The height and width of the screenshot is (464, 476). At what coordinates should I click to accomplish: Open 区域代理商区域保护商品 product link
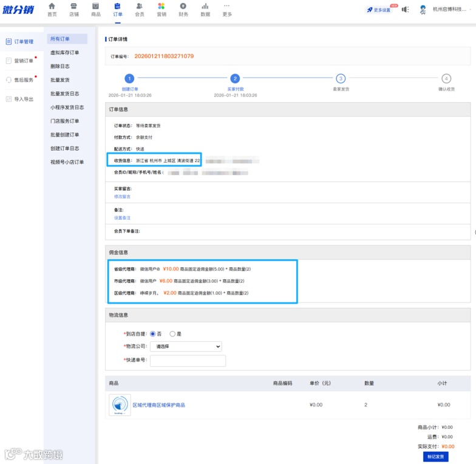click(x=159, y=404)
